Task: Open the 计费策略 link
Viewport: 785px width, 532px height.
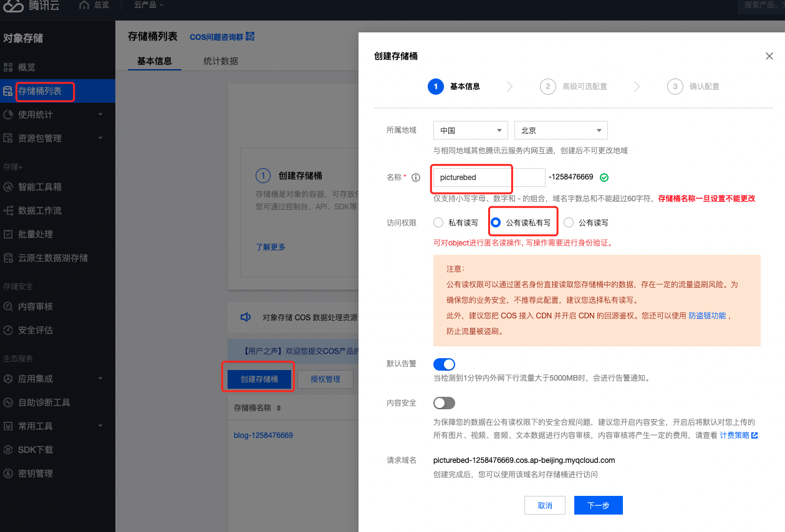Action: (x=734, y=435)
